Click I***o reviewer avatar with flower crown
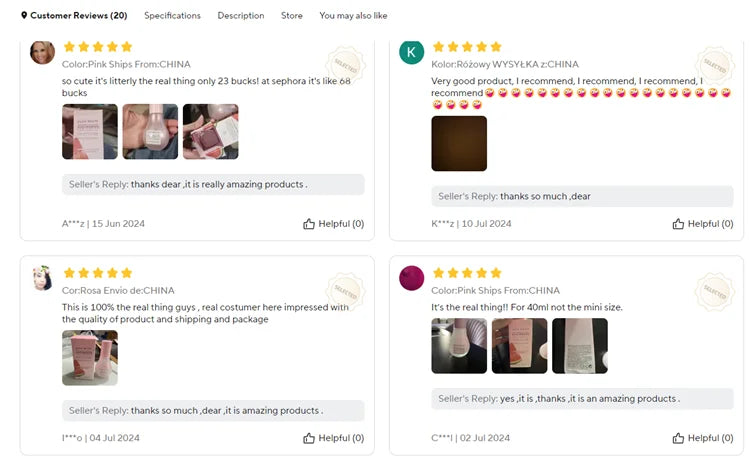 (42, 278)
